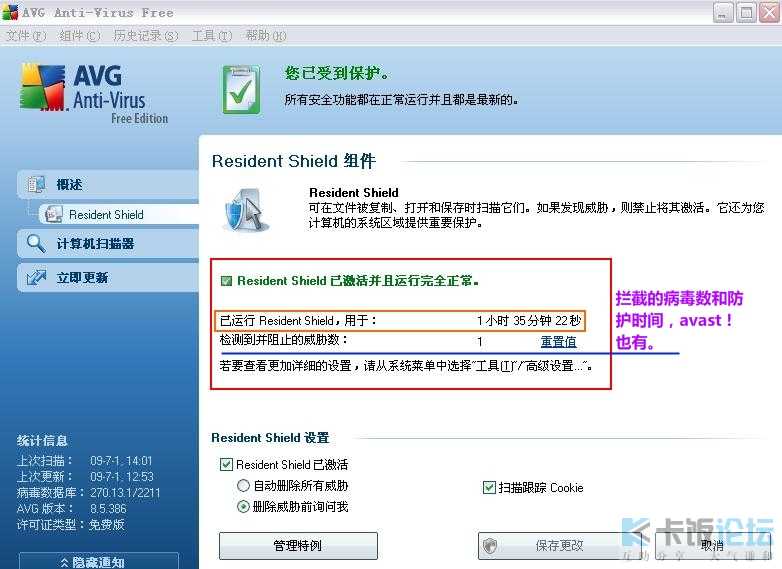Click the 立即更新 update icon

point(37,277)
